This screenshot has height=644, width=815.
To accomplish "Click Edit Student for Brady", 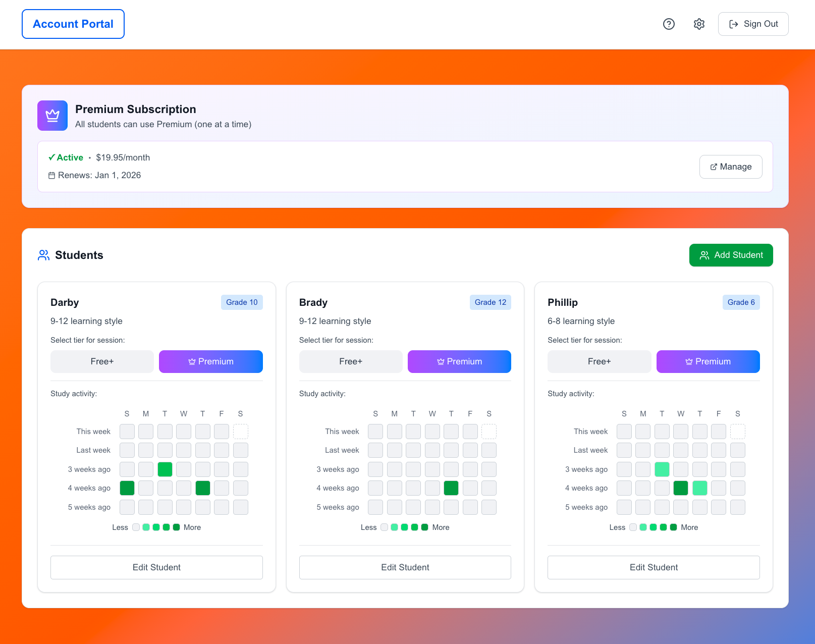I will point(405,567).
